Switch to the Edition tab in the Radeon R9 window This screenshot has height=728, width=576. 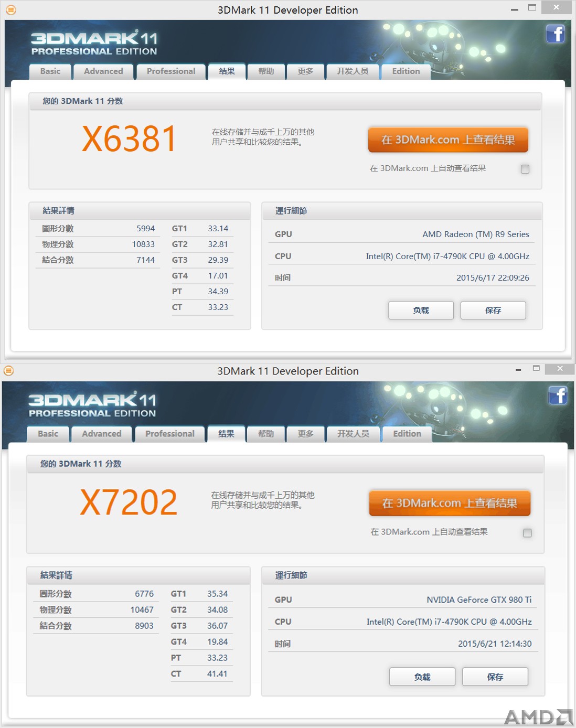pos(406,71)
